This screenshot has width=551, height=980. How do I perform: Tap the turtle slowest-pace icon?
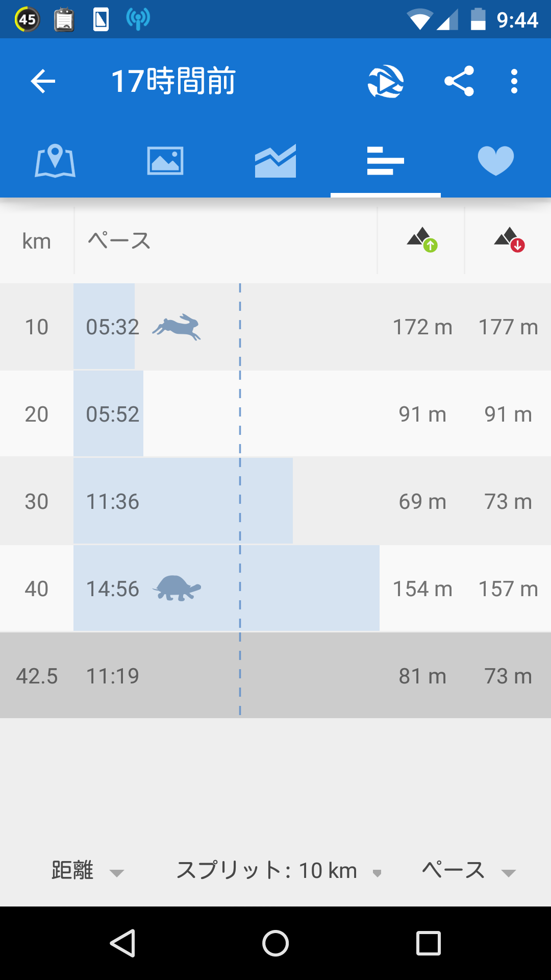click(x=177, y=589)
